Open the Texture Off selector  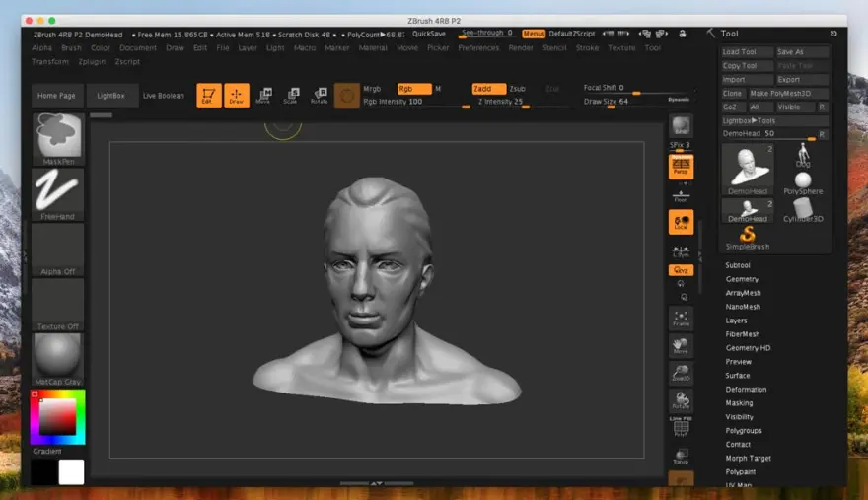pyautogui.click(x=58, y=305)
